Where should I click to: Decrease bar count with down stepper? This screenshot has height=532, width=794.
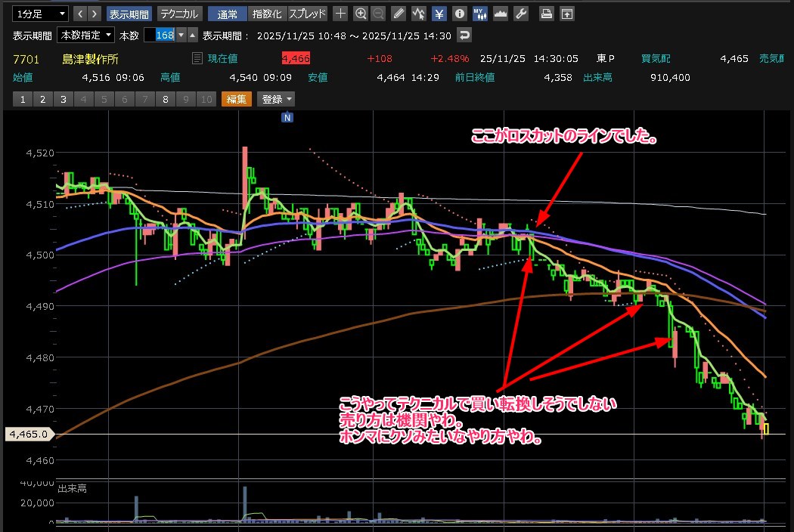181,35
